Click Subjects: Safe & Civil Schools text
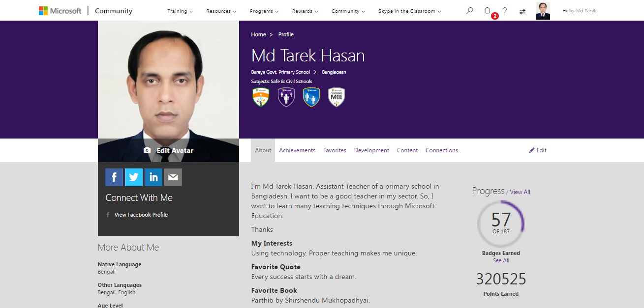The width and height of the screenshot is (644, 308). (x=281, y=82)
